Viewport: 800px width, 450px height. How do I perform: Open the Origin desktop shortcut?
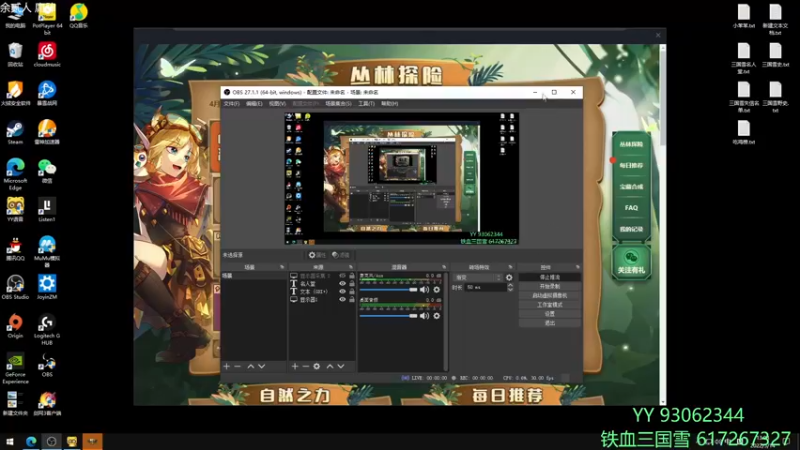pyautogui.click(x=15, y=327)
